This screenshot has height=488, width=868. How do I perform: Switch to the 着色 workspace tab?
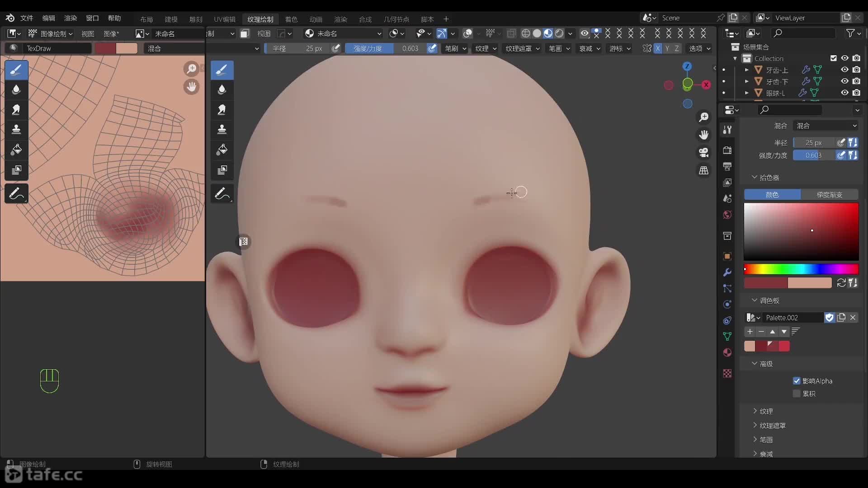pos(291,19)
